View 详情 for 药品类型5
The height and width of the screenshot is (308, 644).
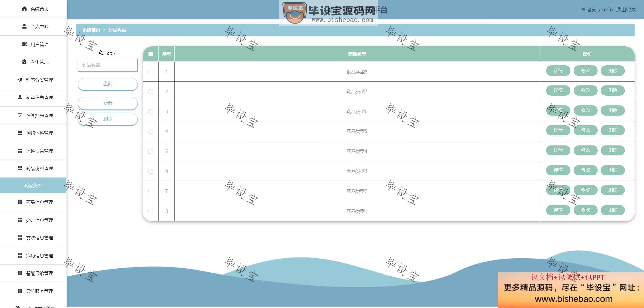click(x=558, y=130)
